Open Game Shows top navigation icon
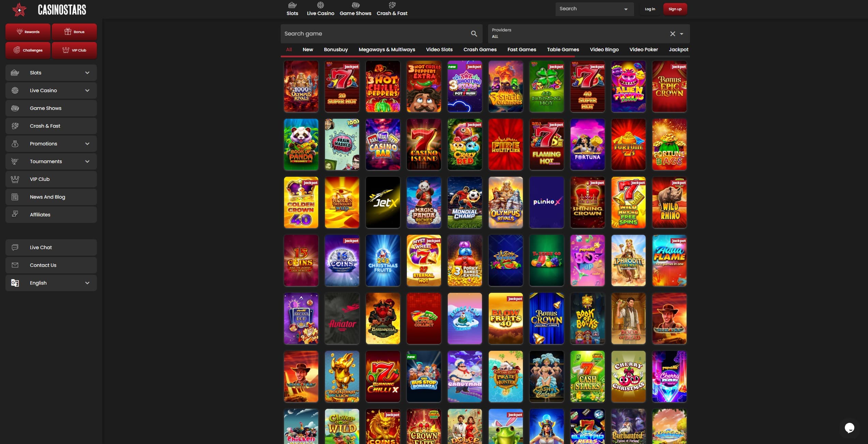 pyautogui.click(x=355, y=5)
